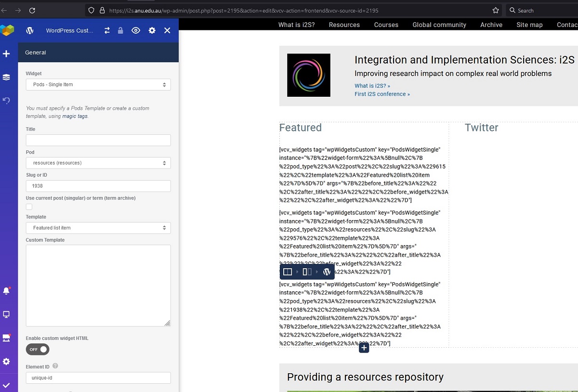This screenshot has width=578, height=392.
Task: Open the Site map menu item
Action: tap(529, 25)
